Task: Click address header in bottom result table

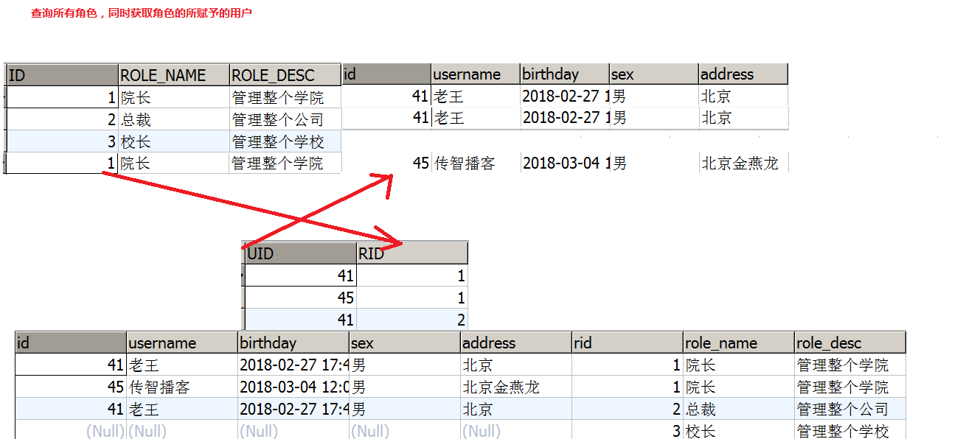Action: click(x=516, y=343)
